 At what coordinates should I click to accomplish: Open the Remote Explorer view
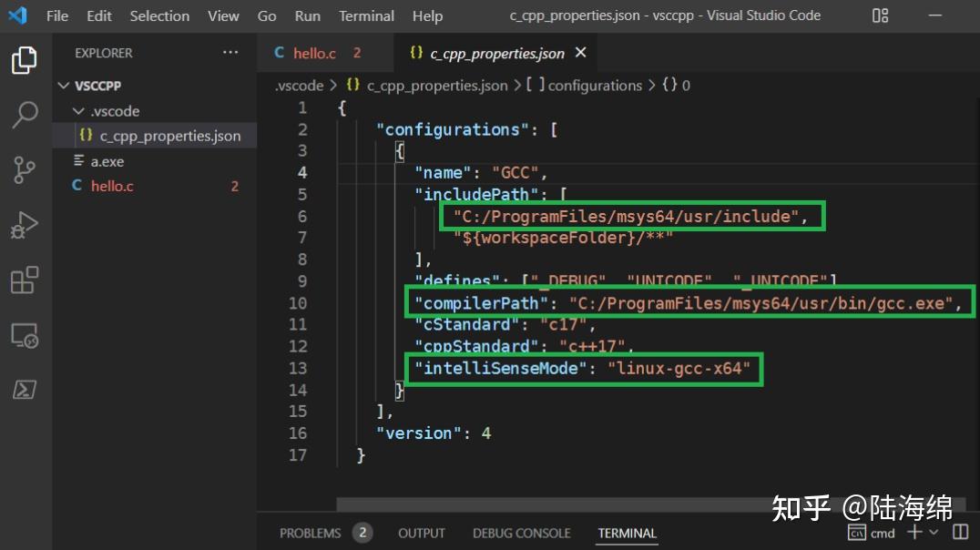click(x=24, y=336)
